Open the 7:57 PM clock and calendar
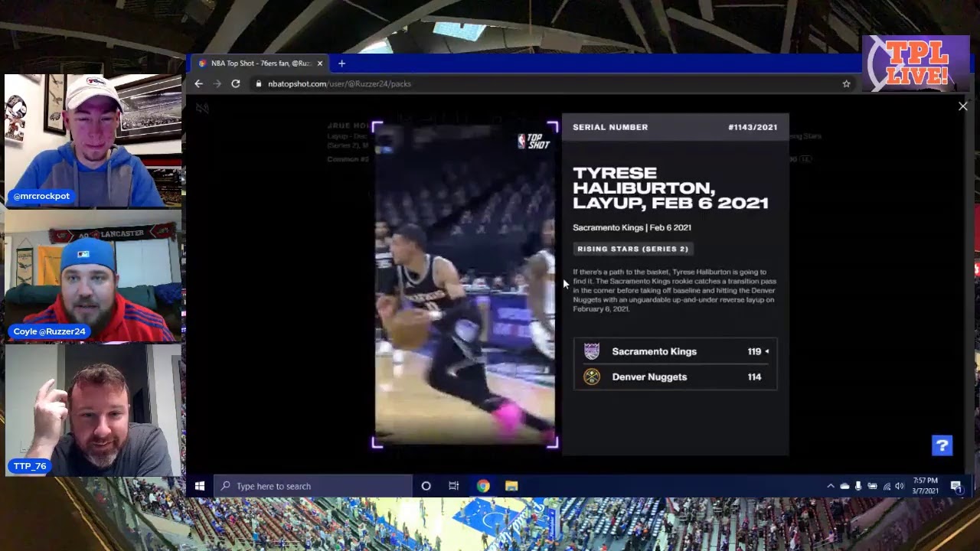This screenshot has width=980, height=551. [926, 486]
